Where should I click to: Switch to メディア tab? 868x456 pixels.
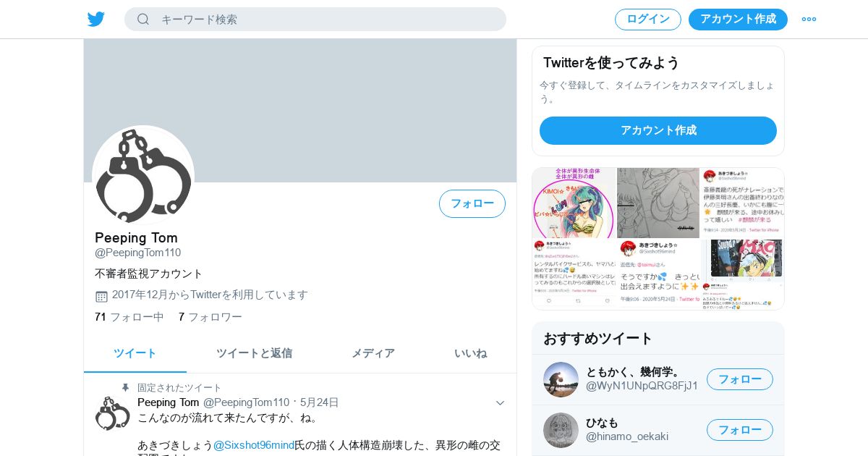pos(373,353)
